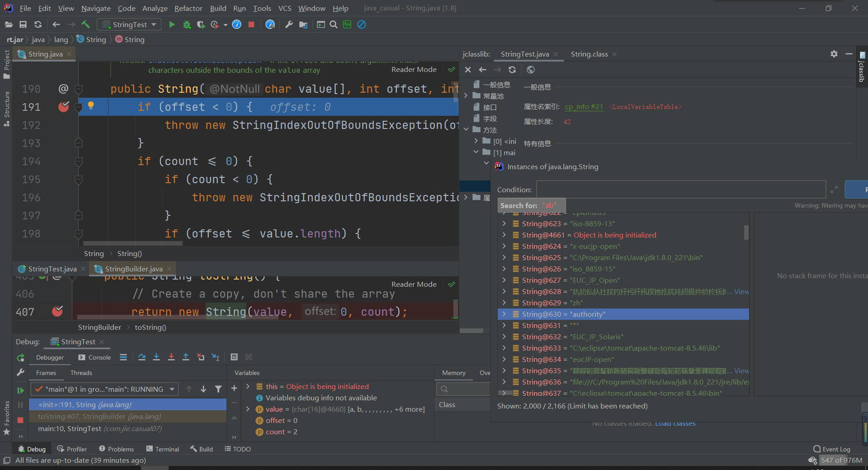Click the cp_info #21 link

point(584,107)
